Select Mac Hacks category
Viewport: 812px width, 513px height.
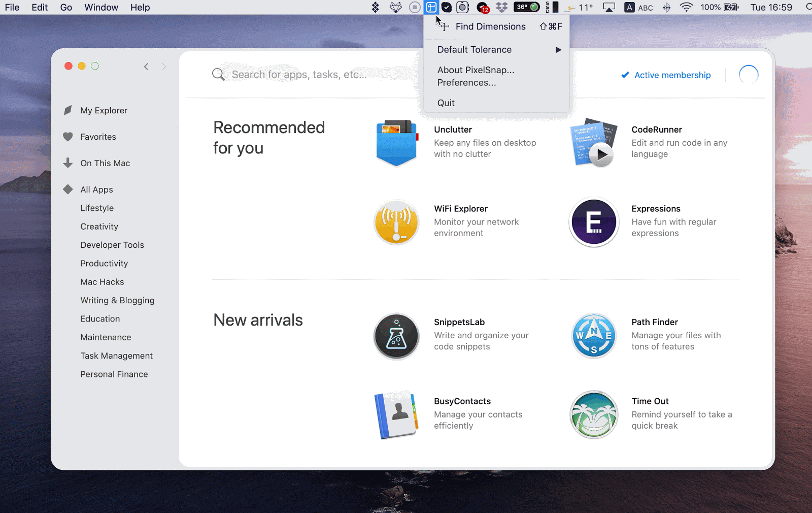coord(102,282)
